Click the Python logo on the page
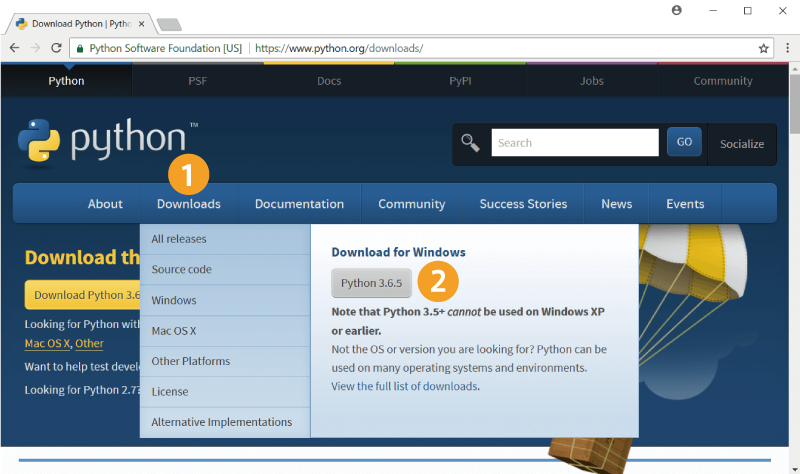Viewport: 800px width, 474px height. 108,141
